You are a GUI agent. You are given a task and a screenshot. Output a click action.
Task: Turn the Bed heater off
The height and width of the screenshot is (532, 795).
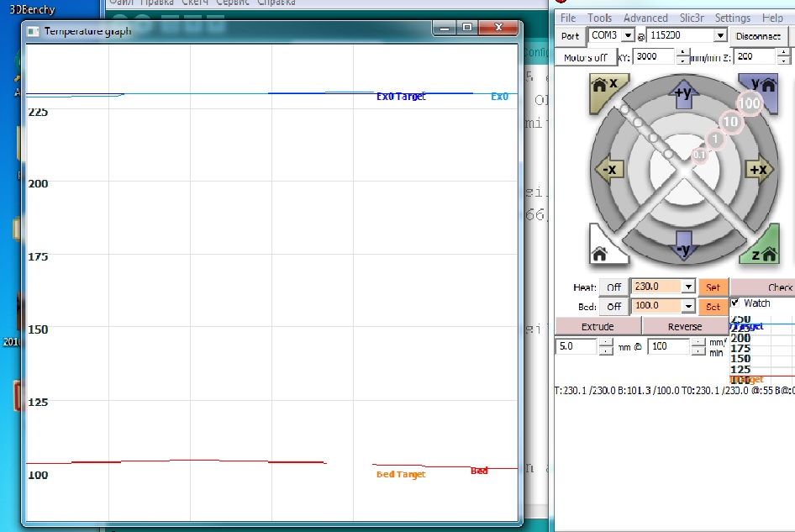pyautogui.click(x=614, y=307)
